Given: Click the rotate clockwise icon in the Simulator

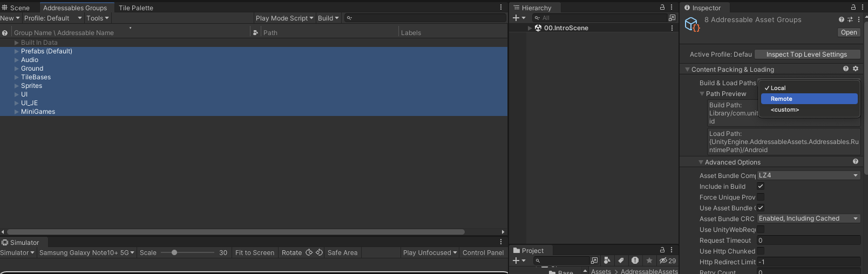Looking at the screenshot, I should [309, 252].
